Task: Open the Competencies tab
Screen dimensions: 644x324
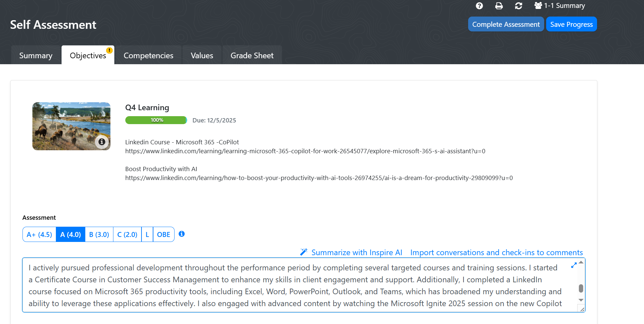Action: tap(148, 56)
